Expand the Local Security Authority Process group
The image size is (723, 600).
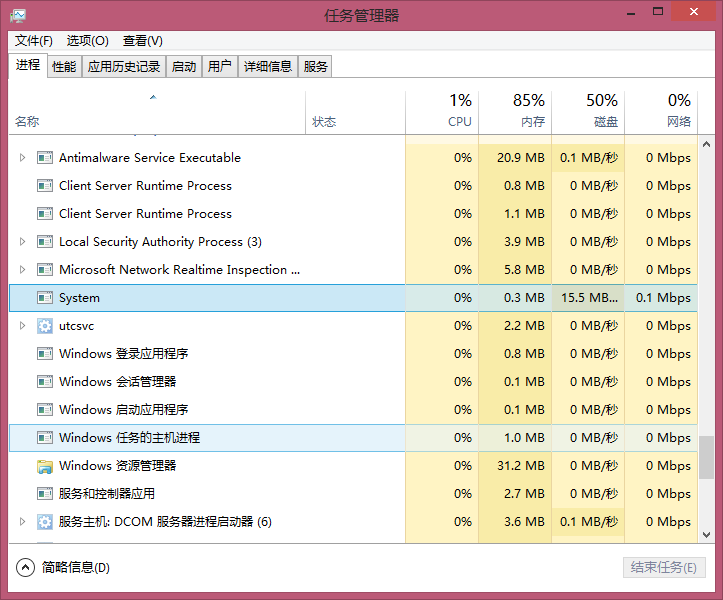click(x=22, y=242)
